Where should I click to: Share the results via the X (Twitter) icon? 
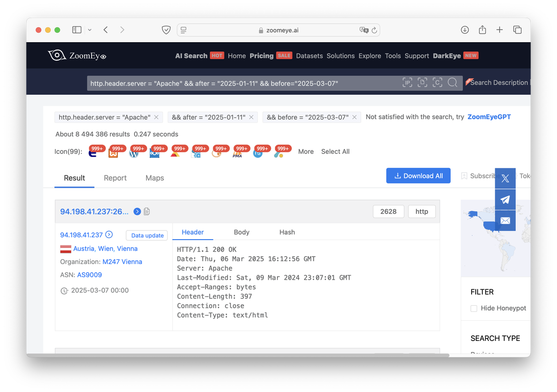[505, 178]
